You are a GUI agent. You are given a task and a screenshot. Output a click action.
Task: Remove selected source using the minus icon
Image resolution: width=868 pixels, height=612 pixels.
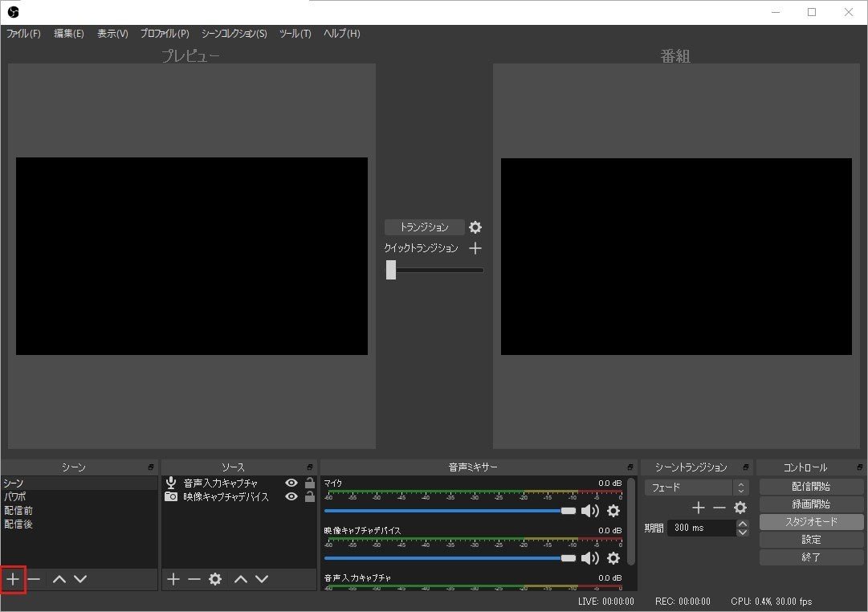pos(194,579)
